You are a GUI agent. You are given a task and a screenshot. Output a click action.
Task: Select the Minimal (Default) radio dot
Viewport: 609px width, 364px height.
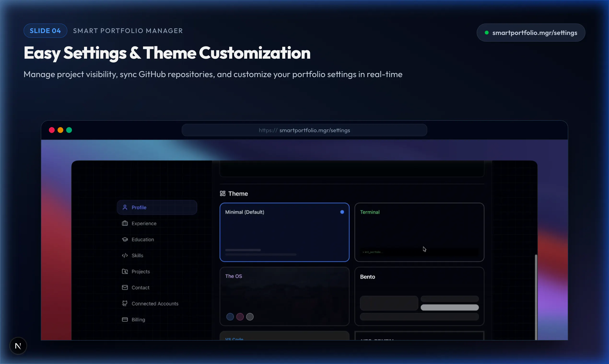click(x=342, y=212)
